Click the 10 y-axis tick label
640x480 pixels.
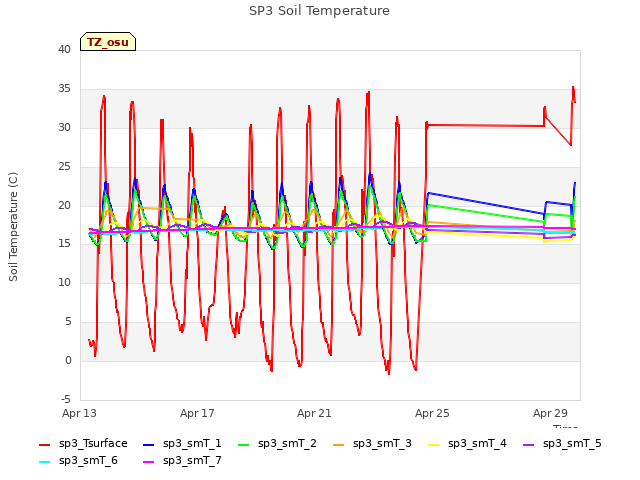tap(64, 282)
